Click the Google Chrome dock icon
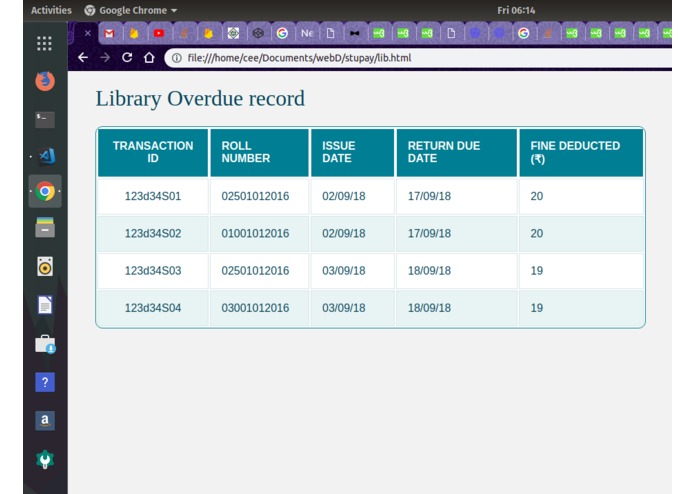 [x=45, y=191]
